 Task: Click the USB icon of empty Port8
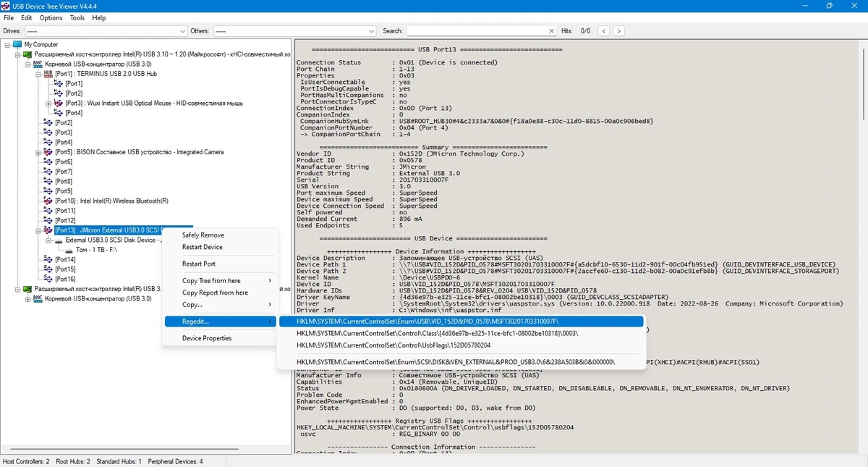[x=48, y=181]
